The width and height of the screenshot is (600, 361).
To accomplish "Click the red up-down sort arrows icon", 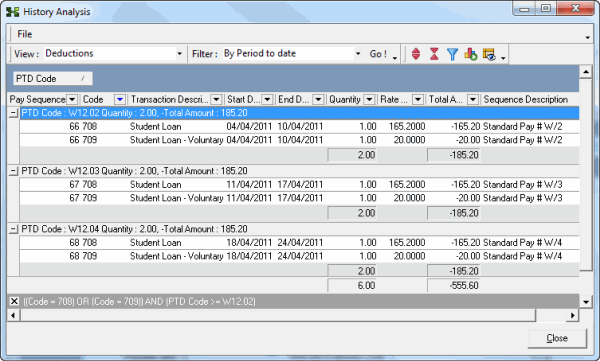I will tap(416, 54).
